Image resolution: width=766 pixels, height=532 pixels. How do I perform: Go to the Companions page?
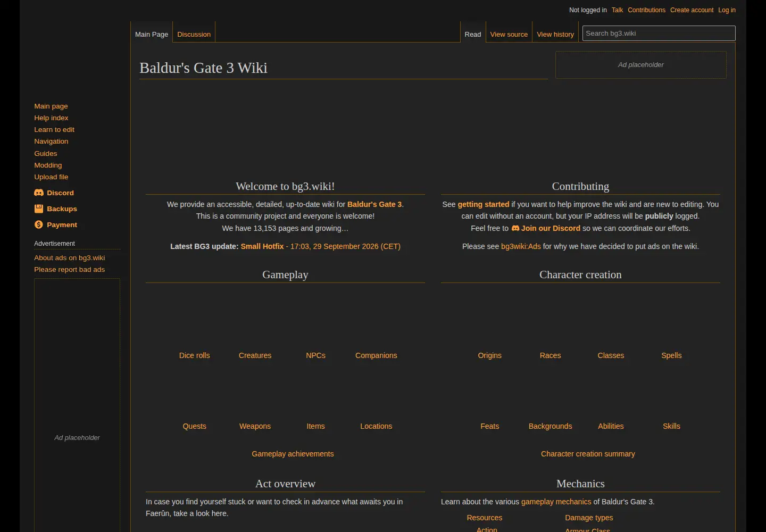tap(376, 355)
